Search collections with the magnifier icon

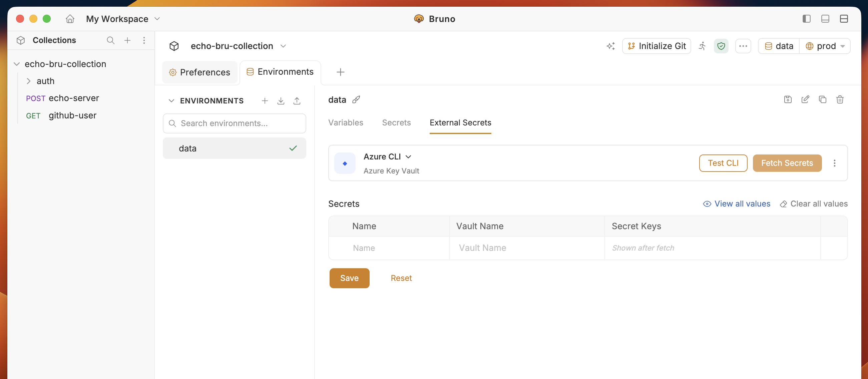[110, 40]
